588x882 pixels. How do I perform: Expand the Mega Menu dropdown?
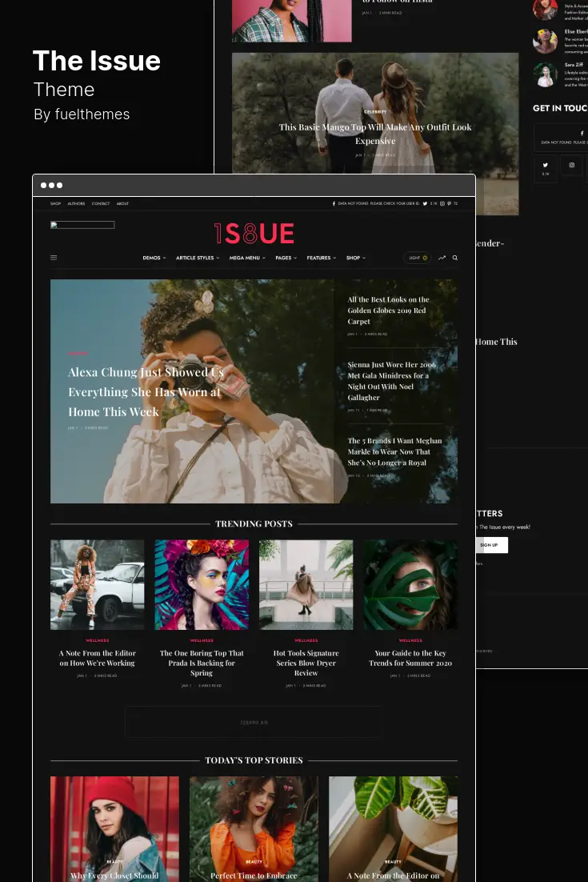tap(247, 258)
